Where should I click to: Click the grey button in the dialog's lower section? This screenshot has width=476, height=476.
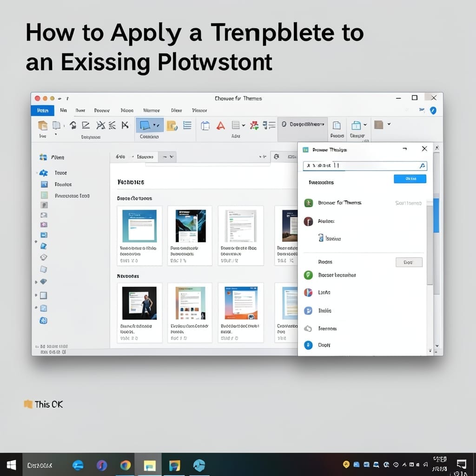click(409, 262)
